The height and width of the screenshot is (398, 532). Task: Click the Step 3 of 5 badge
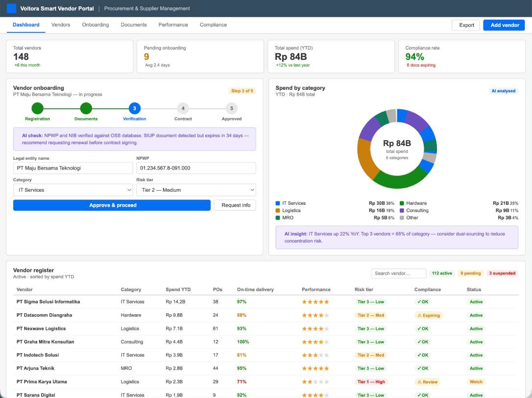[242, 91]
